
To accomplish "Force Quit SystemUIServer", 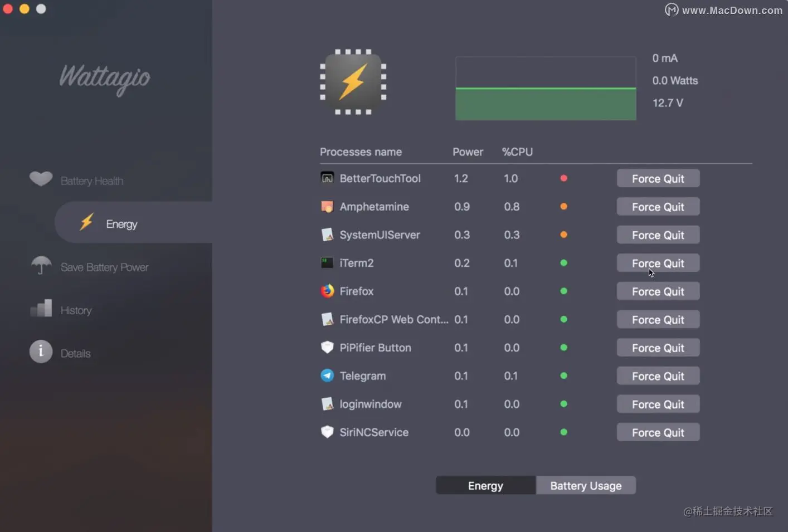I will tap(658, 235).
